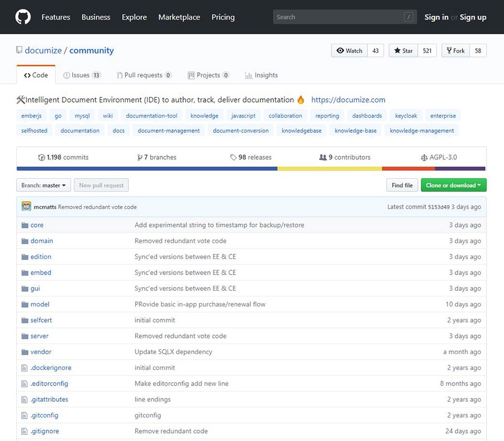Click the core folder icon
504x441 pixels.
pyautogui.click(x=25, y=225)
